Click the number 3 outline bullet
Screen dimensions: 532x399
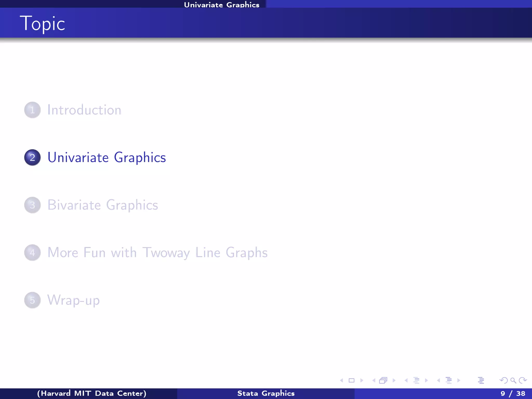click(32, 205)
